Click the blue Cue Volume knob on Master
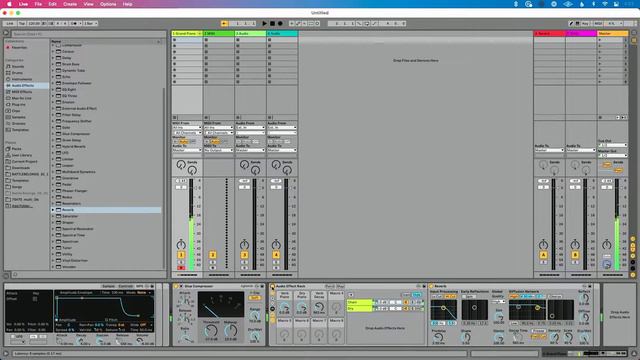This screenshot has height=360, width=640. tap(607, 264)
